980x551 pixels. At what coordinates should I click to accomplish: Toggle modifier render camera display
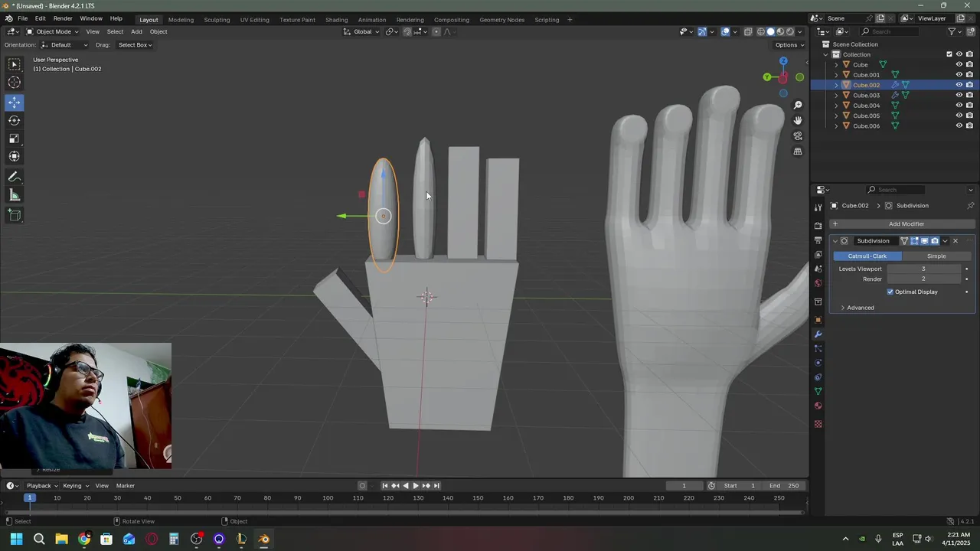pos(935,241)
